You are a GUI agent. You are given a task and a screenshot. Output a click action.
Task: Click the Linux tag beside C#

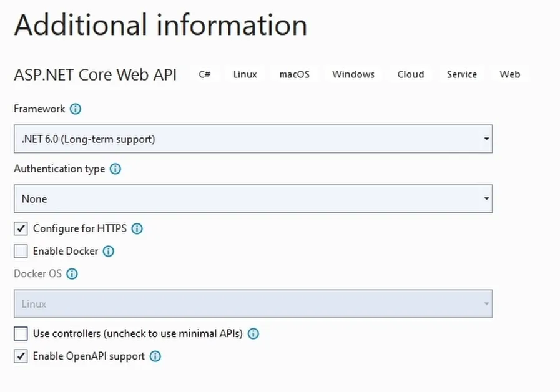(245, 74)
